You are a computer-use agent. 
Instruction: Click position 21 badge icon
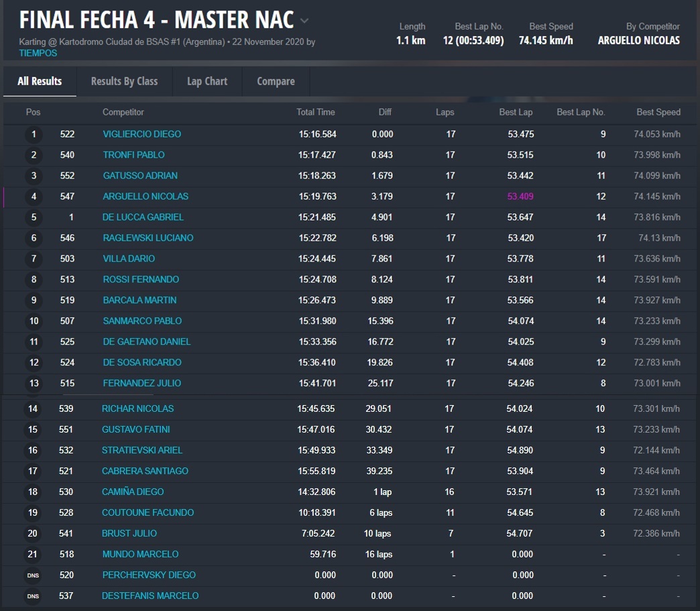tap(33, 554)
